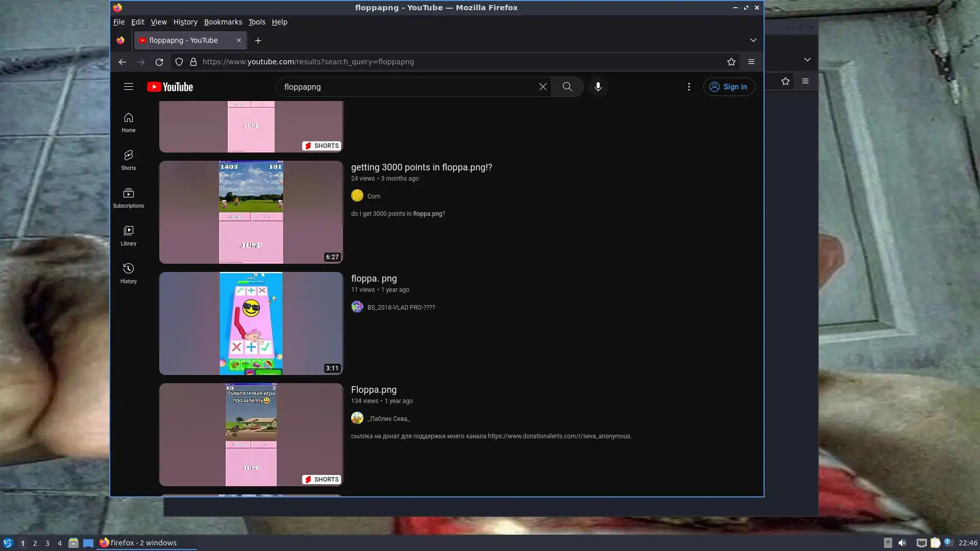Click the 3:11 floppa. png video thumbnail
980x551 pixels.
pyautogui.click(x=251, y=323)
